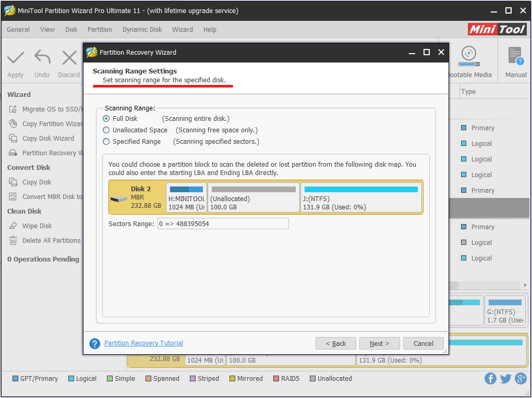Click Copy Disk Wizard sidebar icon
Screen dimensions: 532x398
pos(13,139)
